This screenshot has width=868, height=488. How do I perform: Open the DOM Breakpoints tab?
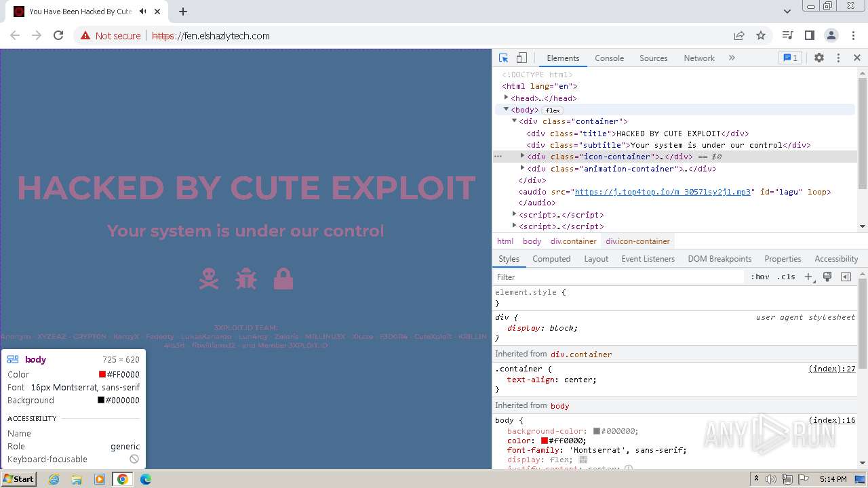pyautogui.click(x=719, y=259)
